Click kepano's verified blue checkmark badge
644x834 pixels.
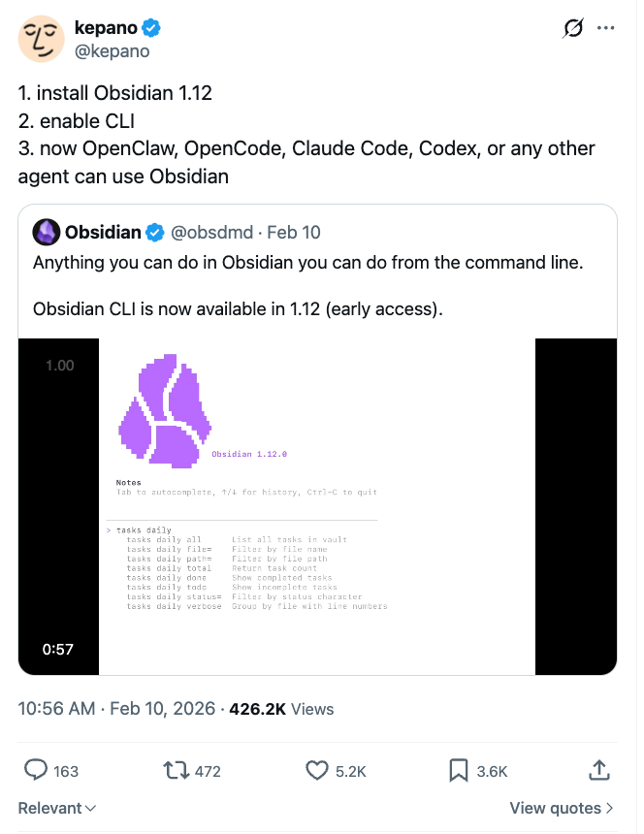148,27
